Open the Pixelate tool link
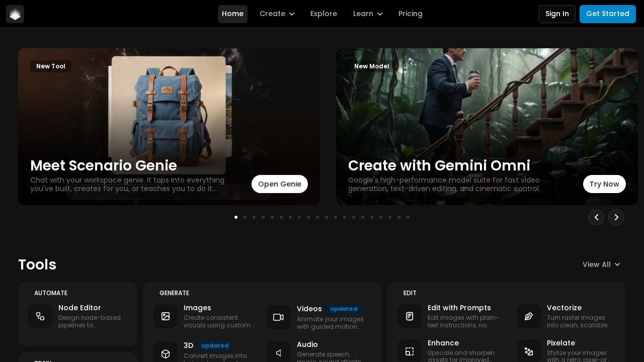644x362 pixels. pos(561,343)
